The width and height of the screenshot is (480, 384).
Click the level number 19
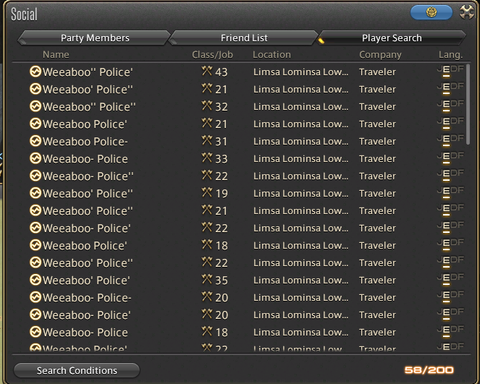pos(221,193)
